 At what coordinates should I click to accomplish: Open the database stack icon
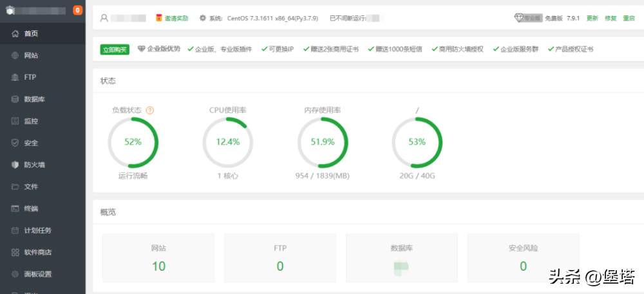coord(15,99)
